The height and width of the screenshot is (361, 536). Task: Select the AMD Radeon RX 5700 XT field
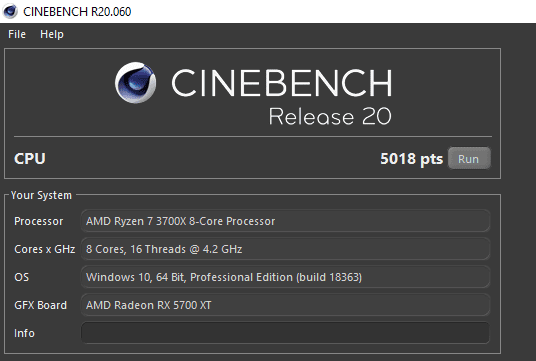click(285, 305)
